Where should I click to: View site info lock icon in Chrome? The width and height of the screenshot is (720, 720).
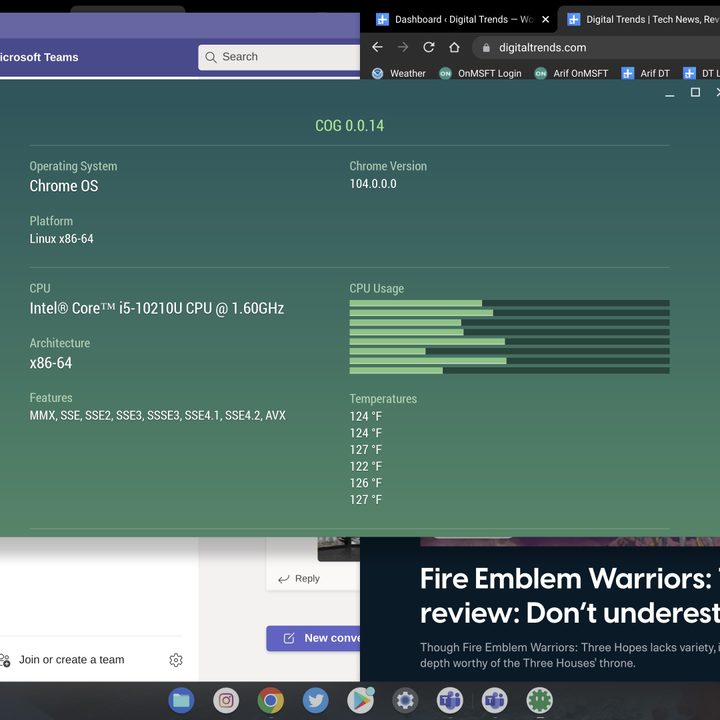click(486, 48)
